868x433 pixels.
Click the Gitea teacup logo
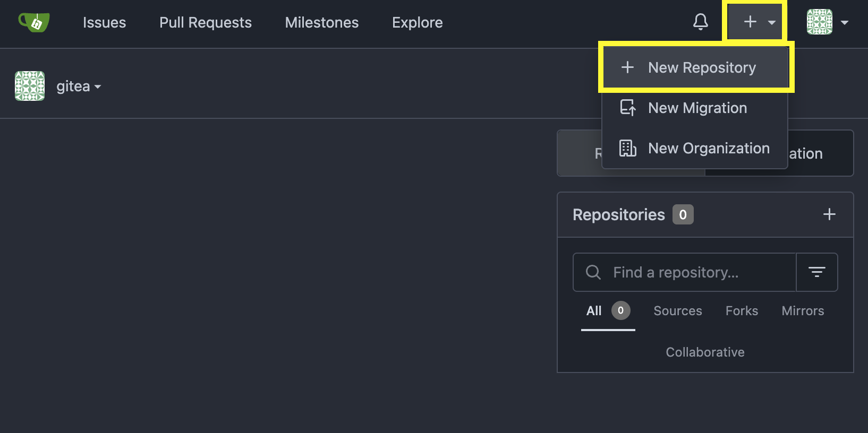(x=33, y=22)
